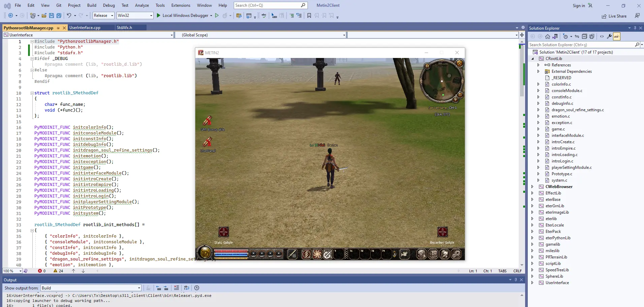Click the Live Share button
Screen dimensions: 644x307
click(x=614, y=16)
